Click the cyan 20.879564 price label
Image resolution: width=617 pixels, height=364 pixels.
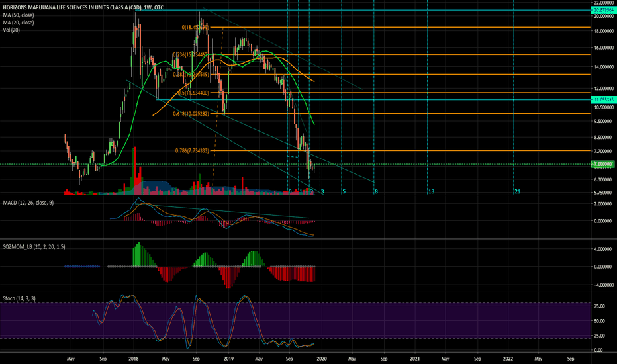[603, 10]
